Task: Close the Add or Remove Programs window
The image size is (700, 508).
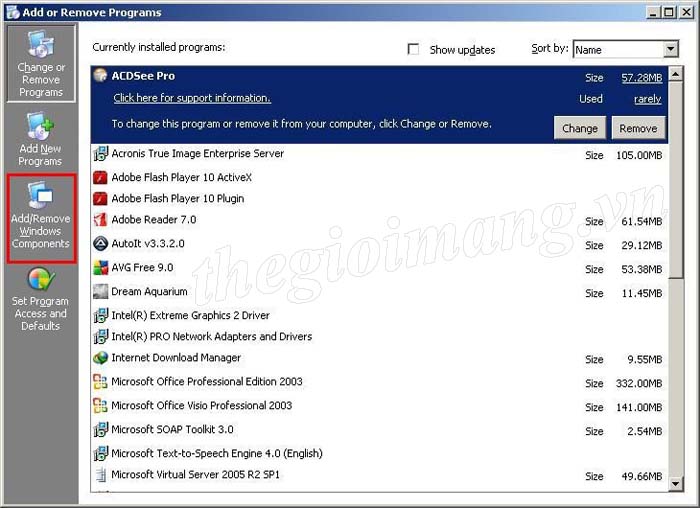Action: click(686, 12)
